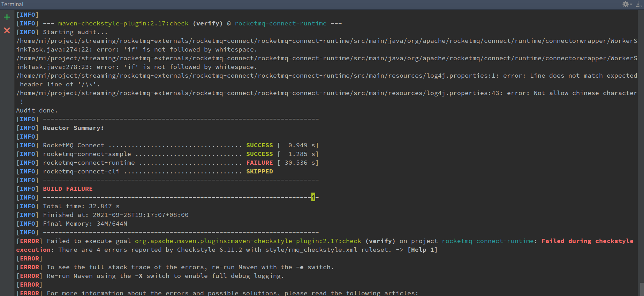The height and width of the screenshot is (296, 644).
Task: Click the red 'BUILD FAILURE' text
Action: point(68,189)
